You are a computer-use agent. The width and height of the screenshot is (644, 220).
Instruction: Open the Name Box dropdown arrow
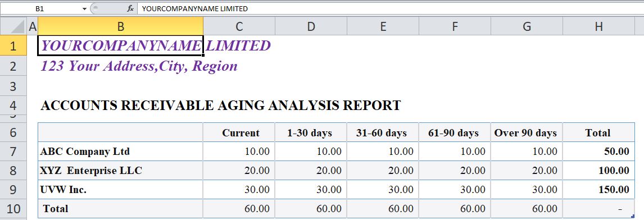pos(85,8)
